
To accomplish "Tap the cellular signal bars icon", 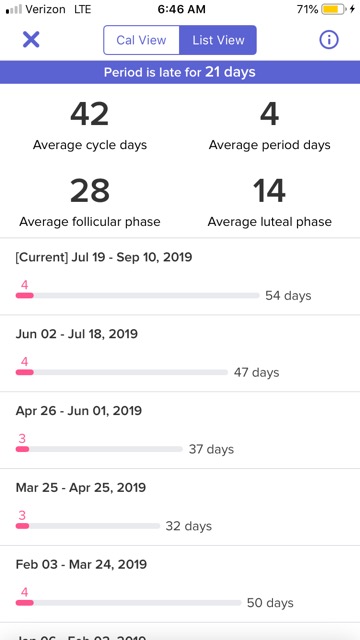I will (x=13, y=9).
